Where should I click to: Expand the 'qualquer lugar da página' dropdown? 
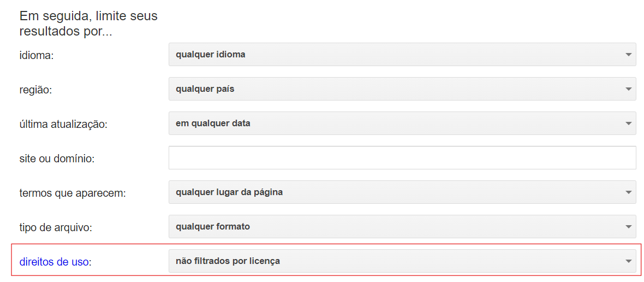pyautogui.click(x=402, y=192)
